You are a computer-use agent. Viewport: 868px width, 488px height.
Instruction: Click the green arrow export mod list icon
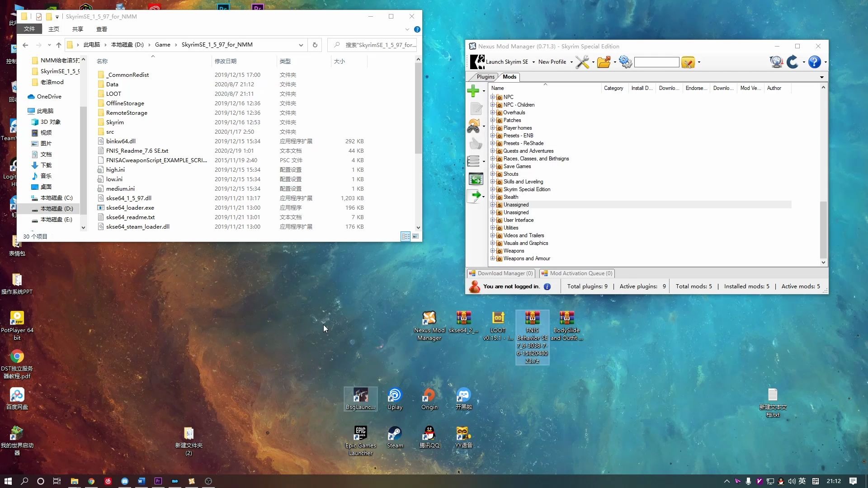(475, 196)
